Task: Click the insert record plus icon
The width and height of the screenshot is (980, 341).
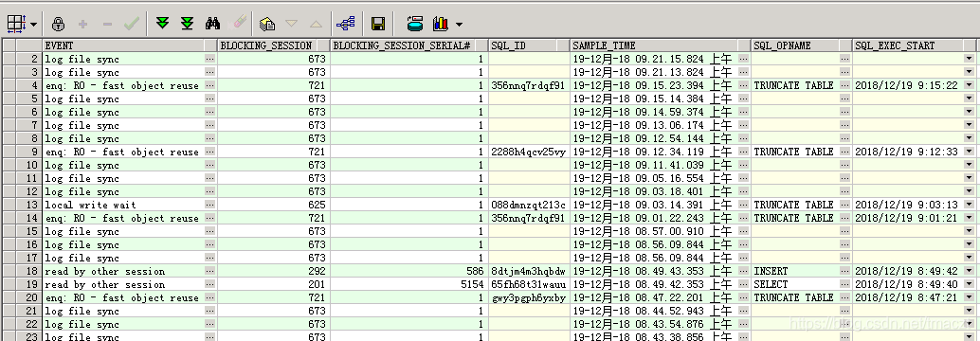Action: pos(82,24)
